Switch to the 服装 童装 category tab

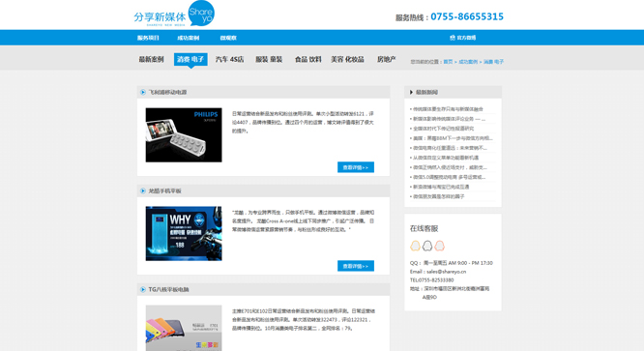click(x=269, y=60)
